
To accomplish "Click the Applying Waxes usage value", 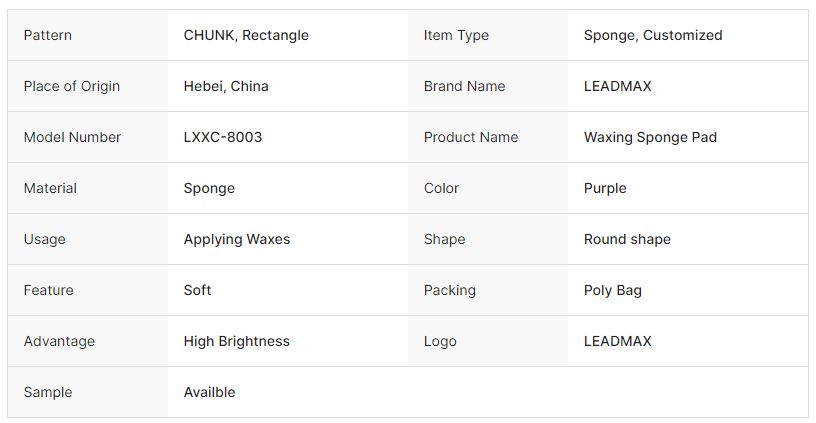I will click(x=237, y=239).
